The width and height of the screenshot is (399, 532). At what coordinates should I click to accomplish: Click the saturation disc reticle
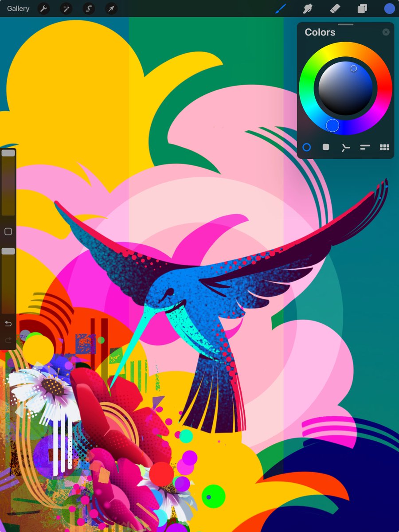(354, 68)
